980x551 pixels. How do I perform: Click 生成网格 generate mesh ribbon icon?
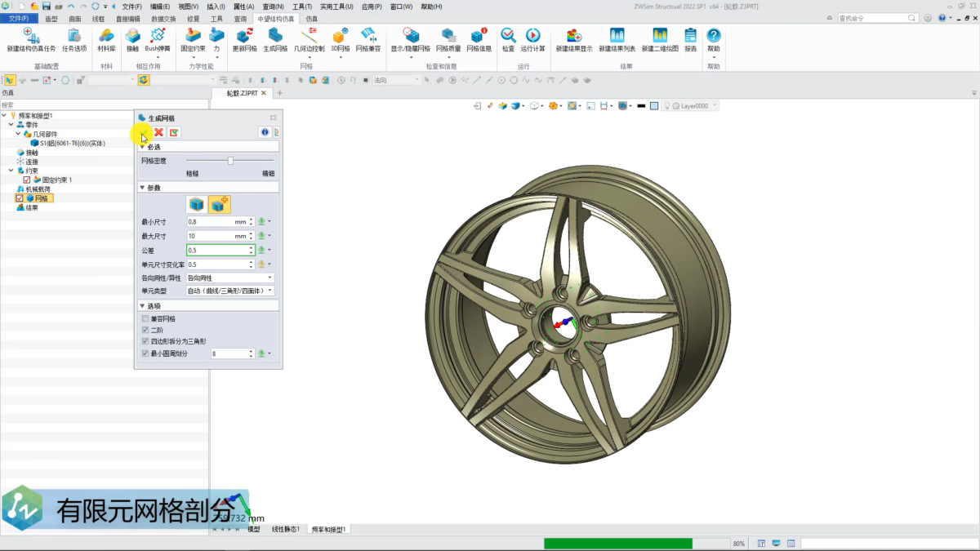(275, 35)
